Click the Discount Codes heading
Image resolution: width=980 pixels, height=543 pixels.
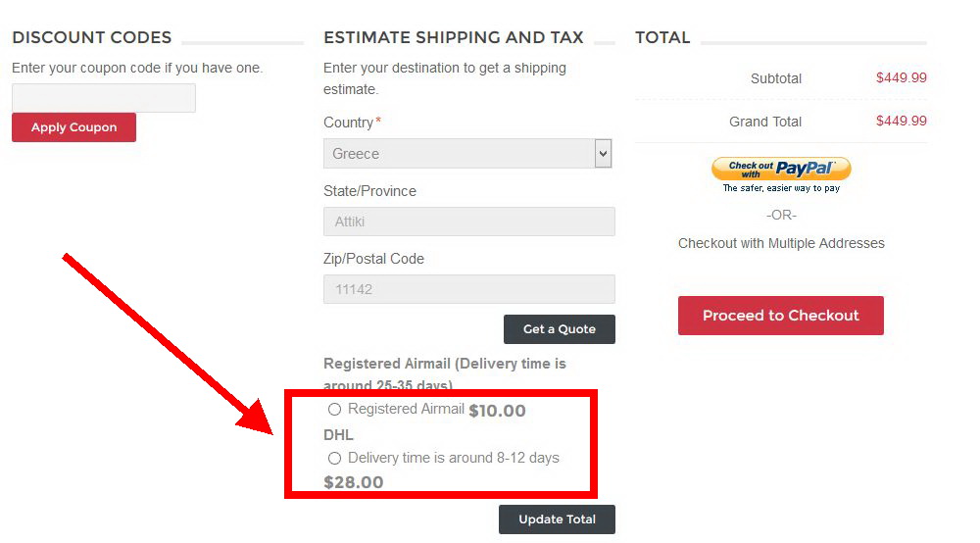[91, 38]
